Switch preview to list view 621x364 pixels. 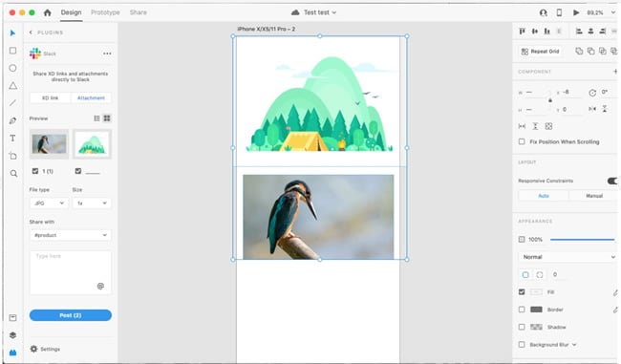96,118
